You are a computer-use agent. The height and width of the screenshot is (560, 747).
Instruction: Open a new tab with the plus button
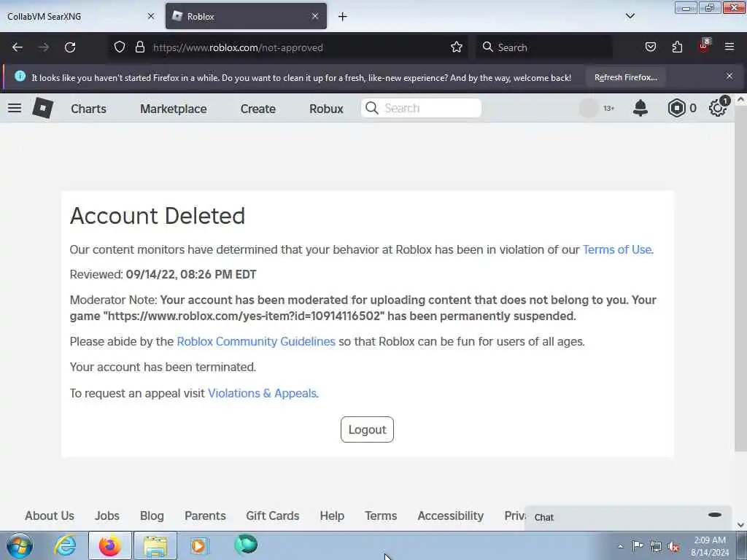(343, 17)
